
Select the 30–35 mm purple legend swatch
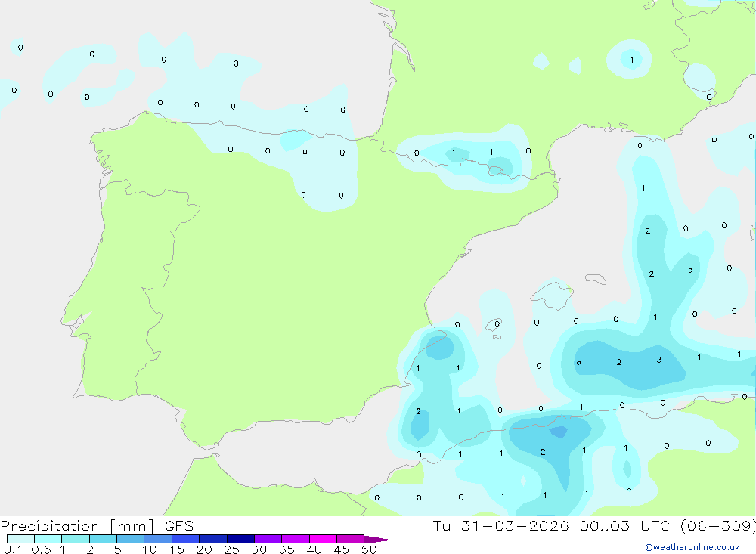point(268,539)
